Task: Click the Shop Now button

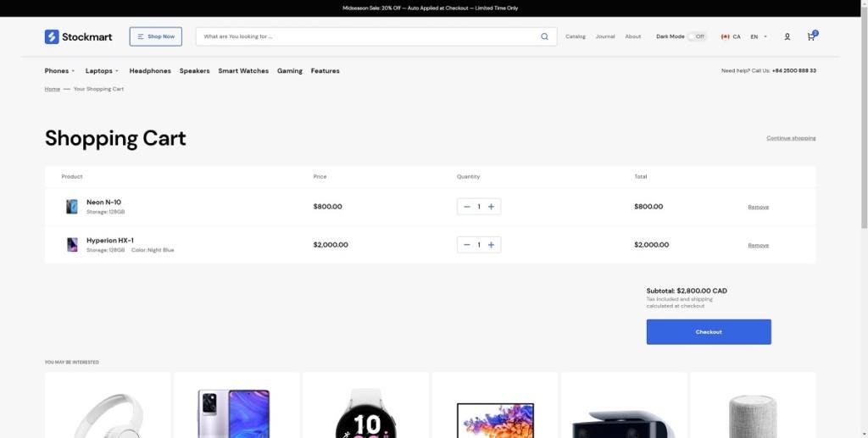Action: (x=156, y=36)
